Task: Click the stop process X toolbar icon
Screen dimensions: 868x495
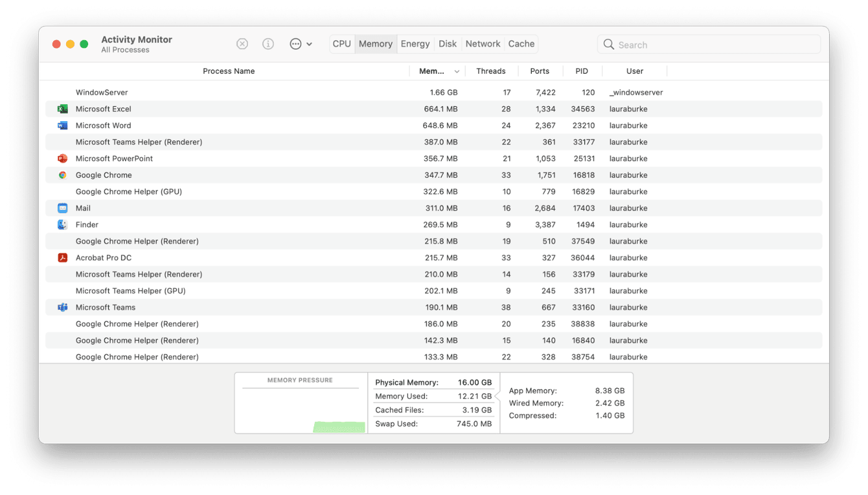Action: pos(242,43)
